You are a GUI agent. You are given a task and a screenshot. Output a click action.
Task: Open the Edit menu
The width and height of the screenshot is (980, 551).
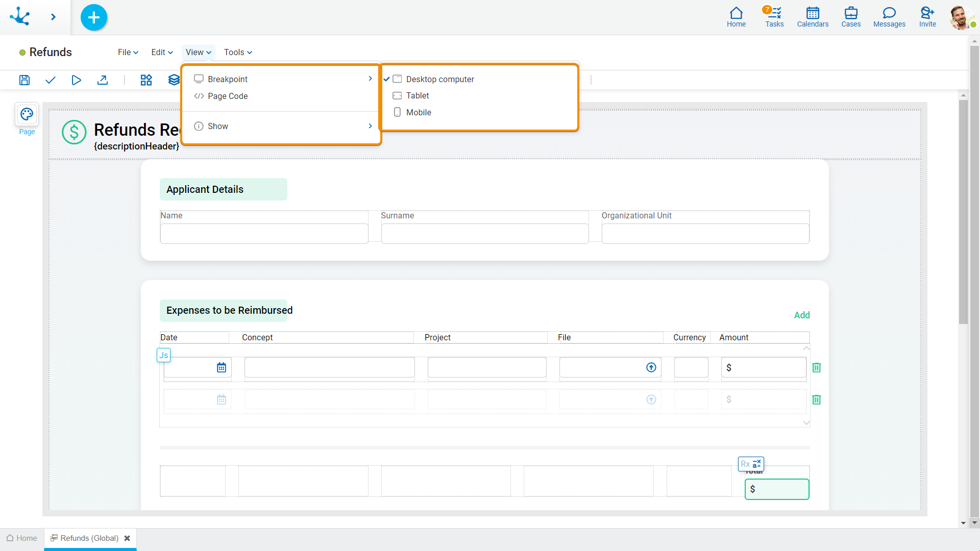(x=162, y=52)
